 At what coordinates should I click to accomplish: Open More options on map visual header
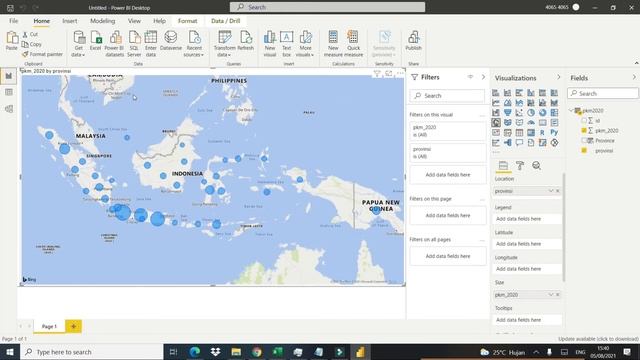(x=400, y=73)
